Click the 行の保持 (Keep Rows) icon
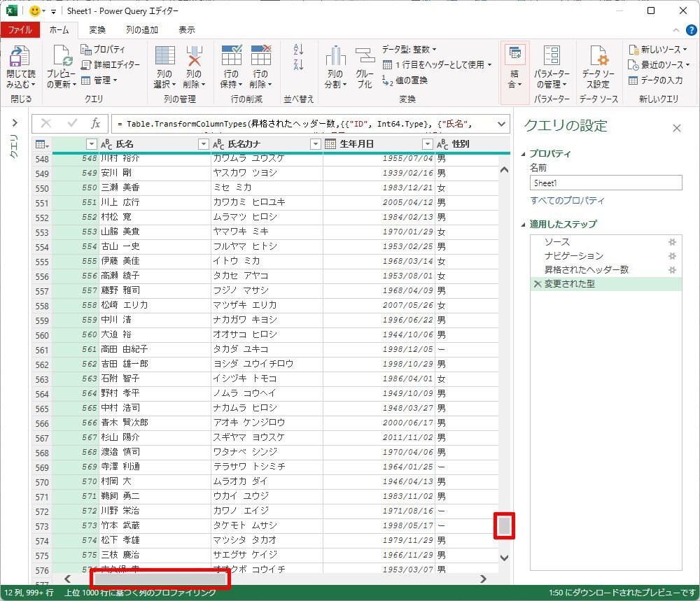 [x=231, y=57]
